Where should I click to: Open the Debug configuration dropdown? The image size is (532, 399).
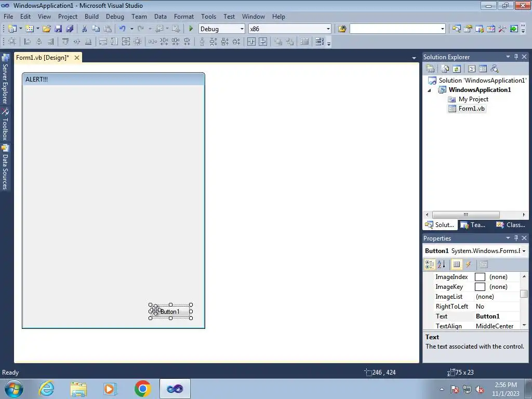point(242,29)
